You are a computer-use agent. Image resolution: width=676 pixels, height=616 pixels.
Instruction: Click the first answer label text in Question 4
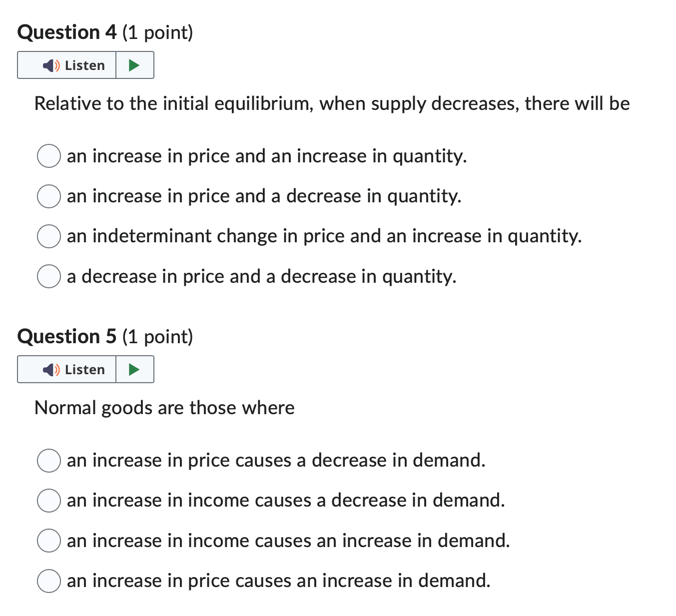pos(267,156)
